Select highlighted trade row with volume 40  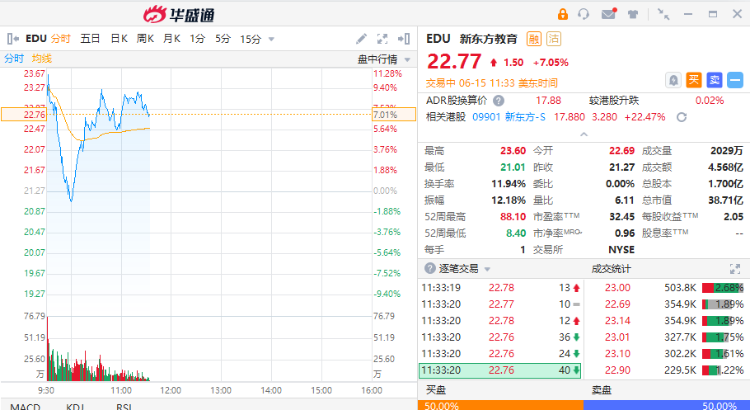[x=500, y=370]
